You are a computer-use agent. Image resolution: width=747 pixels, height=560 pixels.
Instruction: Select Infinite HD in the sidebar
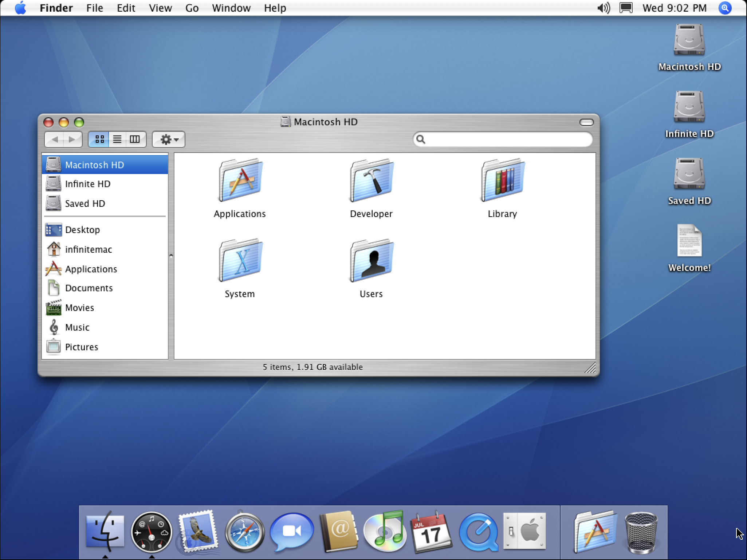pyautogui.click(x=105, y=184)
